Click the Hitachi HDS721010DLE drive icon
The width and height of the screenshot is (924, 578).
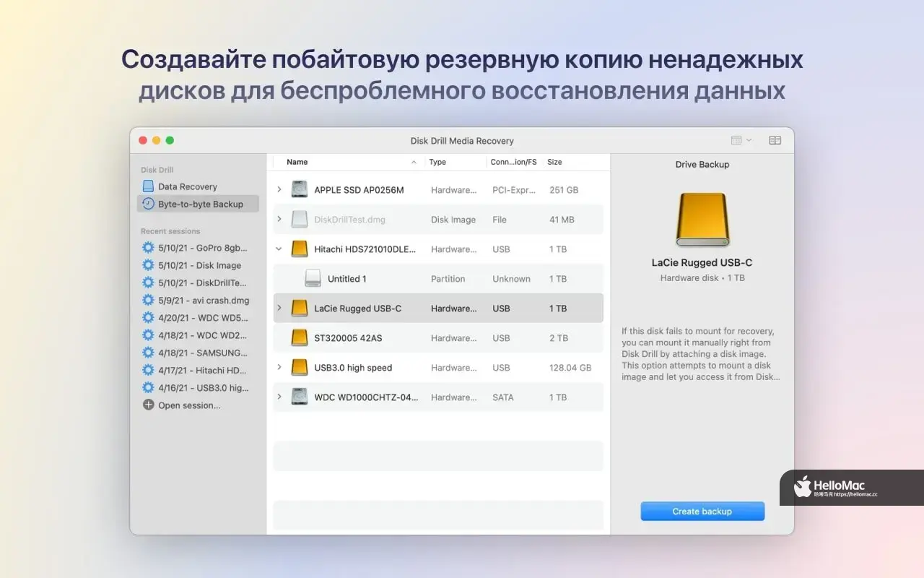click(299, 249)
